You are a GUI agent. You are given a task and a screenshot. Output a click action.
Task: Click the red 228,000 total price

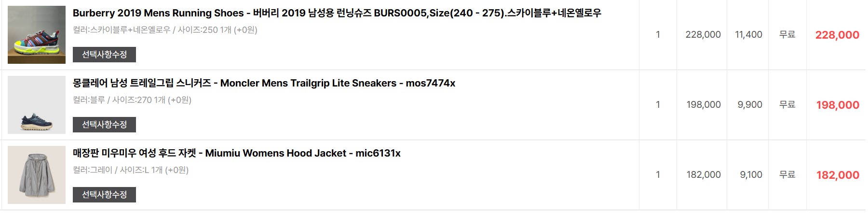(837, 35)
